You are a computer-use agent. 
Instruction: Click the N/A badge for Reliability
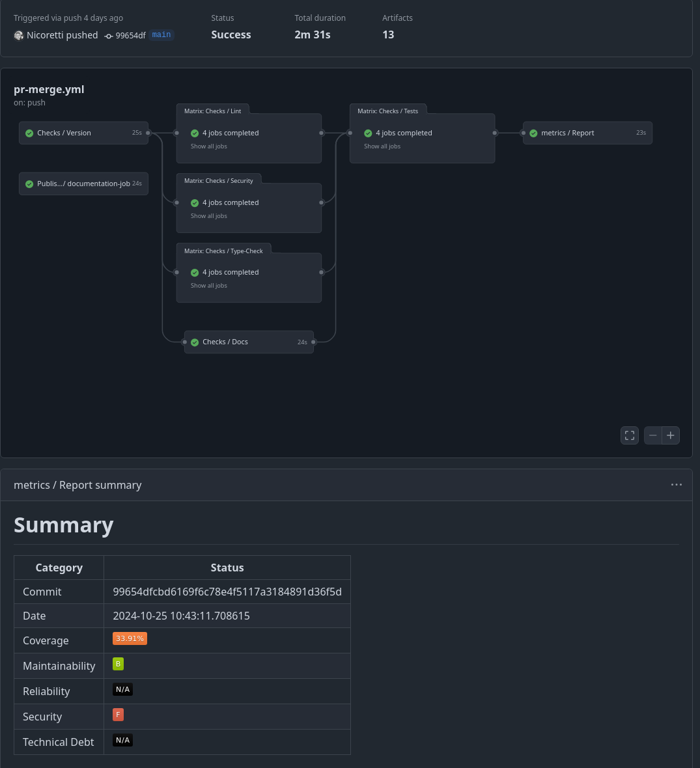pyautogui.click(x=122, y=690)
